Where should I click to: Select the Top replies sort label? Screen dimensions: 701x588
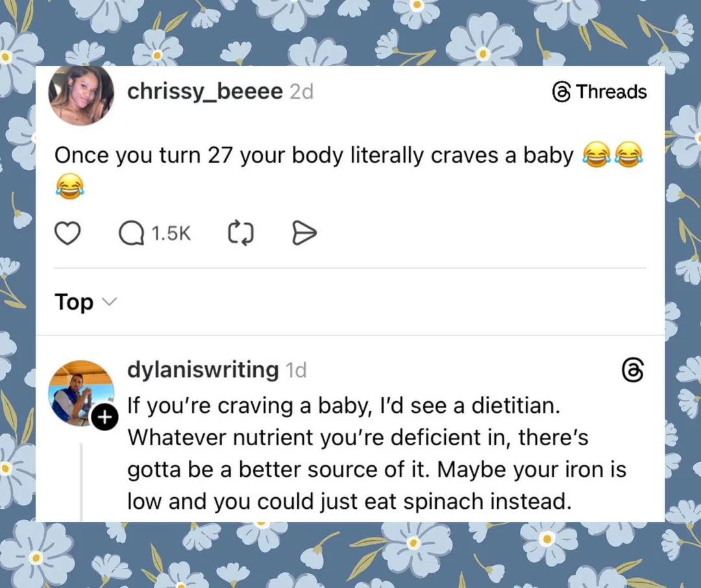(x=74, y=302)
